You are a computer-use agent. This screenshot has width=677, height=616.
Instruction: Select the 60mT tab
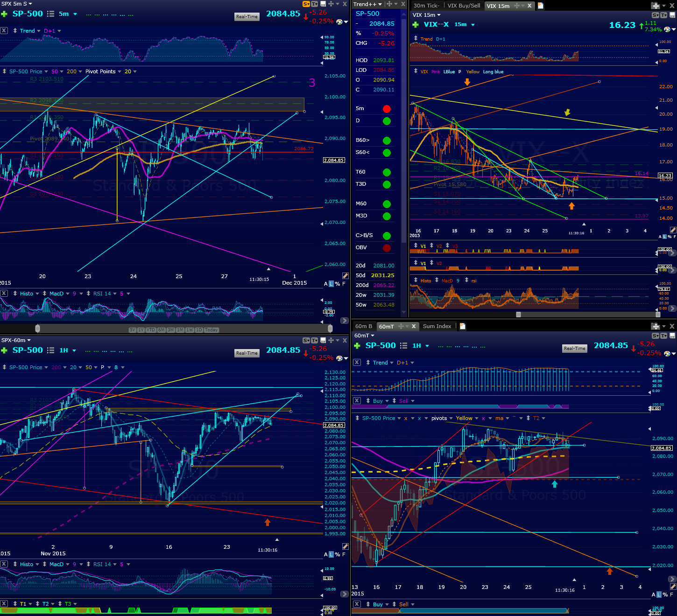(387, 326)
